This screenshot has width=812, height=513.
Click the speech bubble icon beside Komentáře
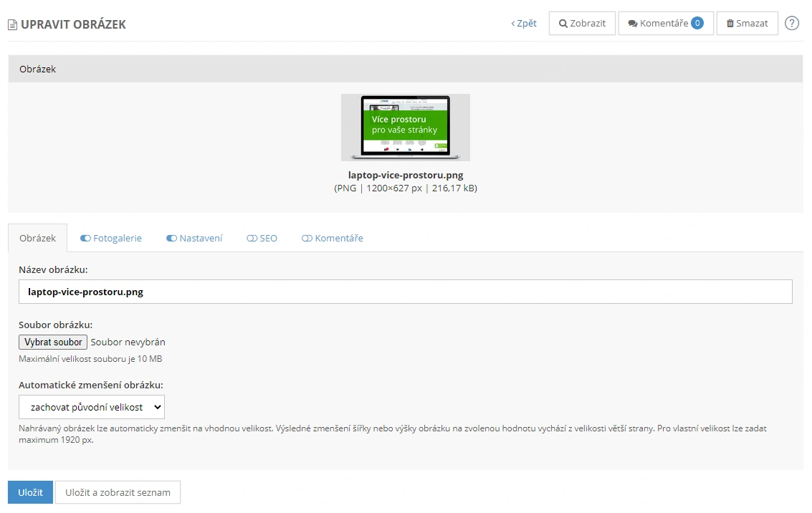coord(633,24)
